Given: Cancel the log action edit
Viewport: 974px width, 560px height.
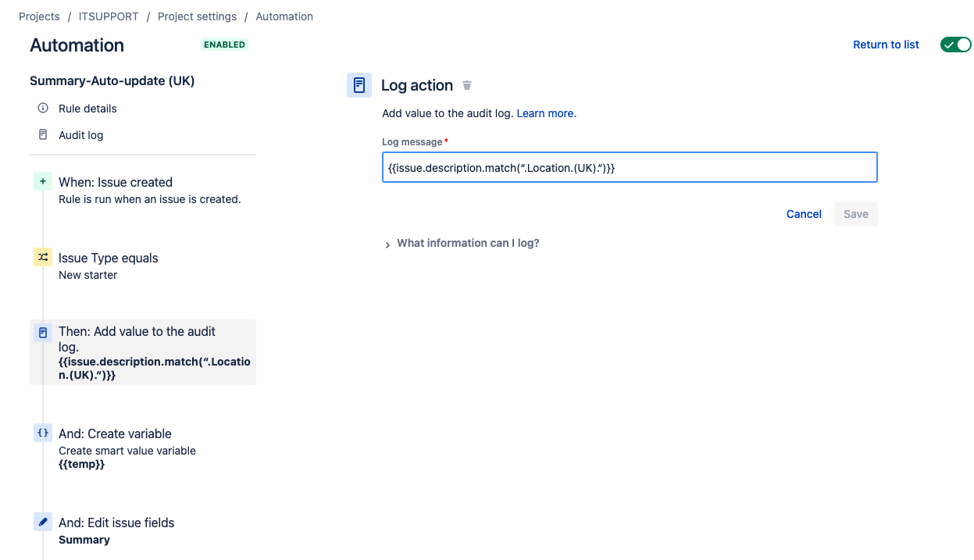Looking at the screenshot, I should [804, 214].
